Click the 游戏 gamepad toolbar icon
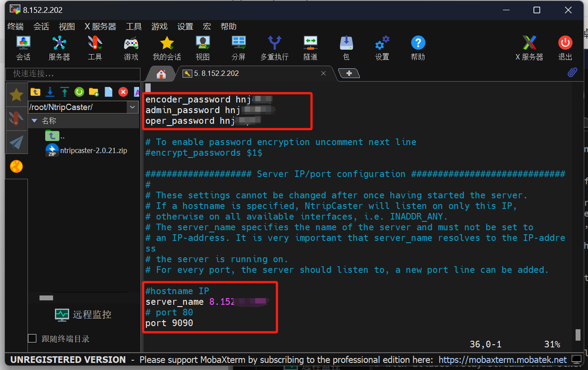The height and width of the screenshot is (370, 588). (131, 48)
